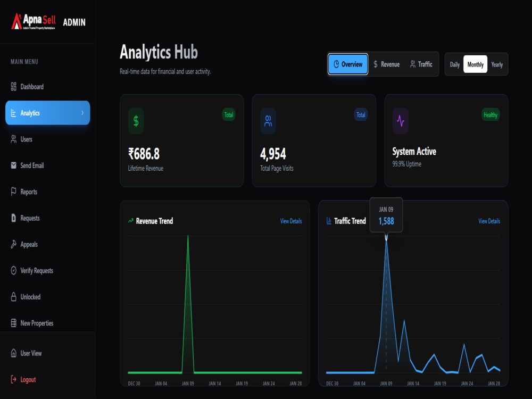The height and width of the screenshot is (399, 532).
Task: Click the Apna Sell logo
Action: point(33,21)
